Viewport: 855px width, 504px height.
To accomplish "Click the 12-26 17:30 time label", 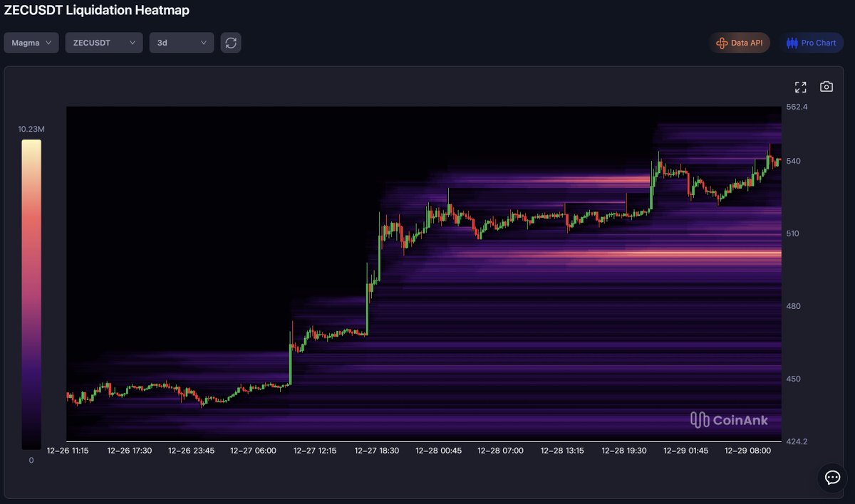I will [x=129, y=451].
